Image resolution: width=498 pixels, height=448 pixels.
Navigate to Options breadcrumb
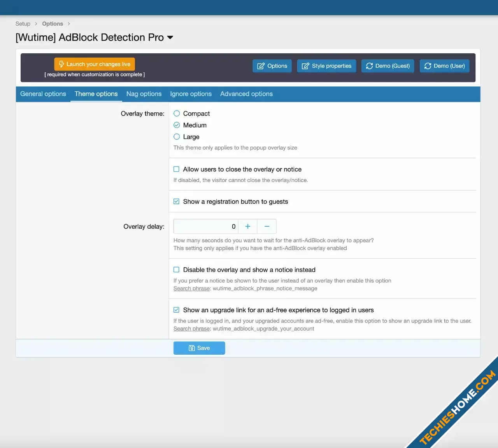53,24
